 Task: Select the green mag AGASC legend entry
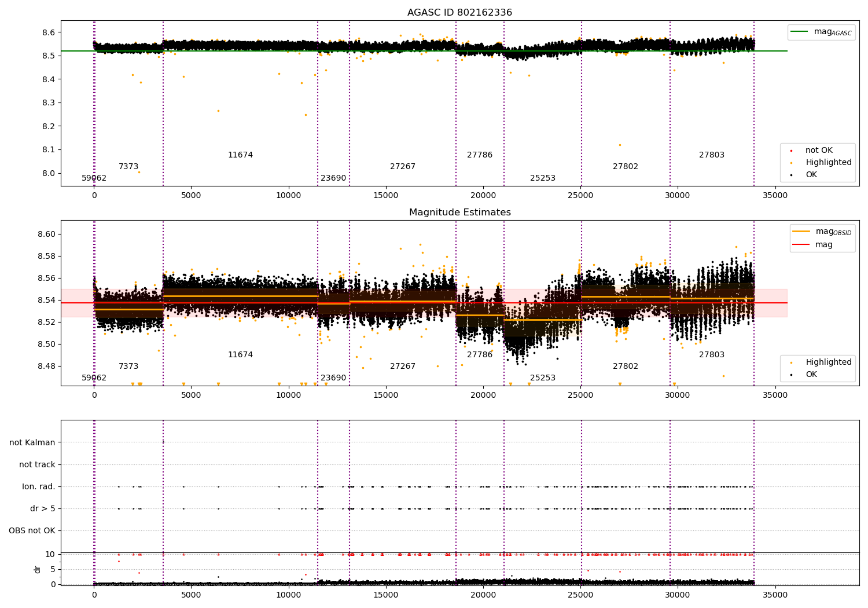[821, 32]
